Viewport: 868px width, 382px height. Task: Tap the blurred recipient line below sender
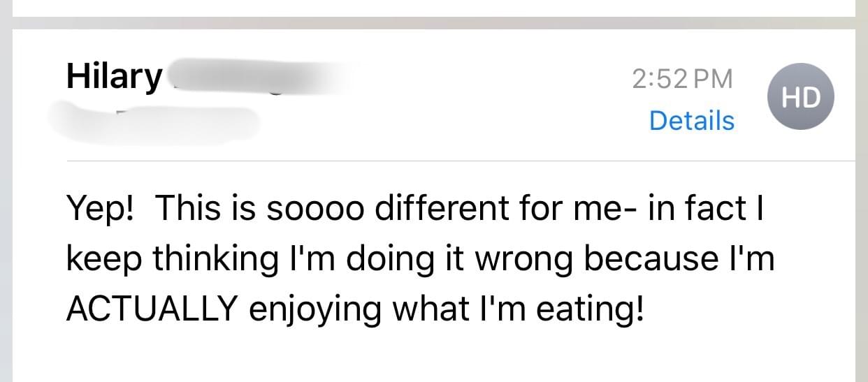[155, 122]
